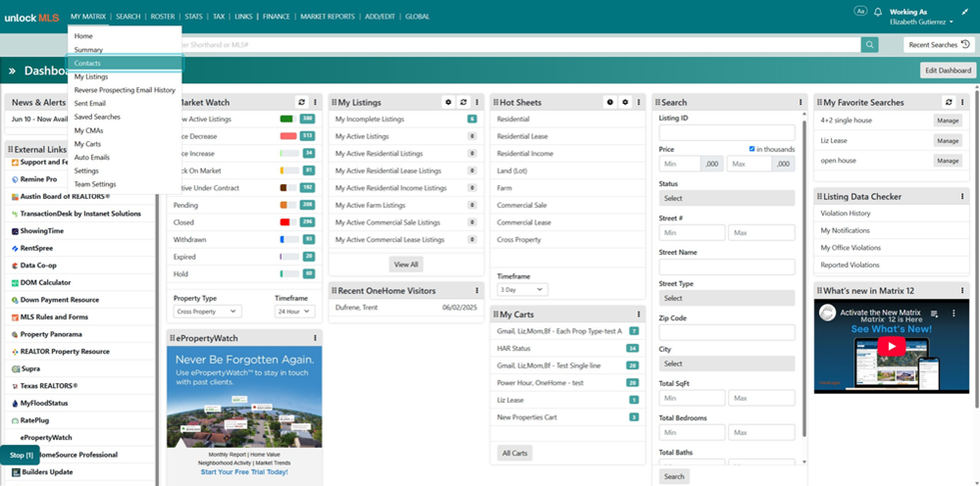Click the ShowingTime link icon
This screenshot has width=980, height=486.
14,231
